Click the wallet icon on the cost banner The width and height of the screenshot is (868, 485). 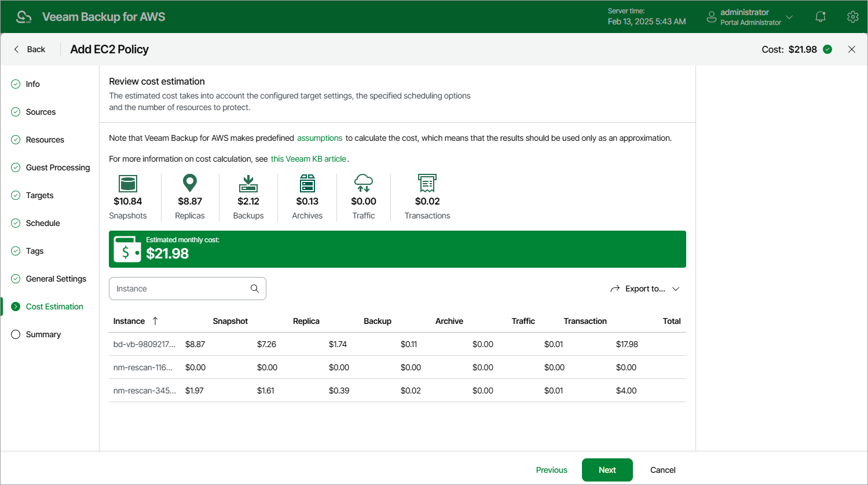pyautogui.click(x=127, y=249)
